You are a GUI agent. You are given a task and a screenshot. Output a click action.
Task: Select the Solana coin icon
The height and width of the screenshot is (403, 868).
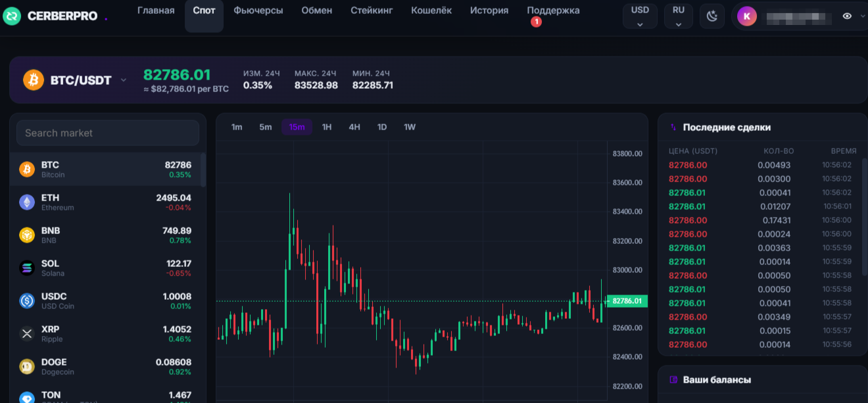pos(27,268)
